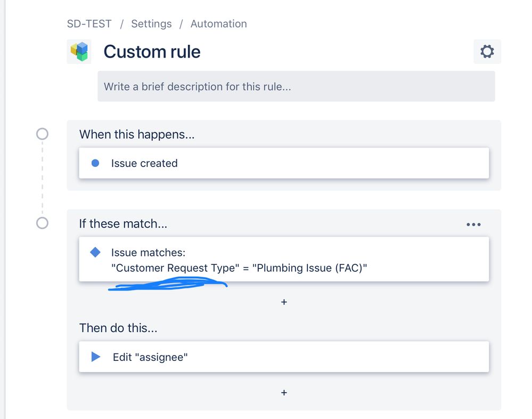532x419 pixels.
Task: Open rule settings gear icon
Action: (487, 52)
